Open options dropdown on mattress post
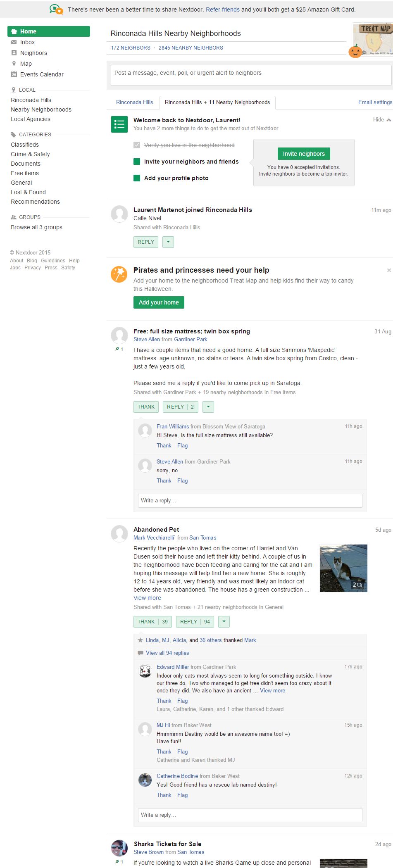393x868 pixels. tap(208, 407)
